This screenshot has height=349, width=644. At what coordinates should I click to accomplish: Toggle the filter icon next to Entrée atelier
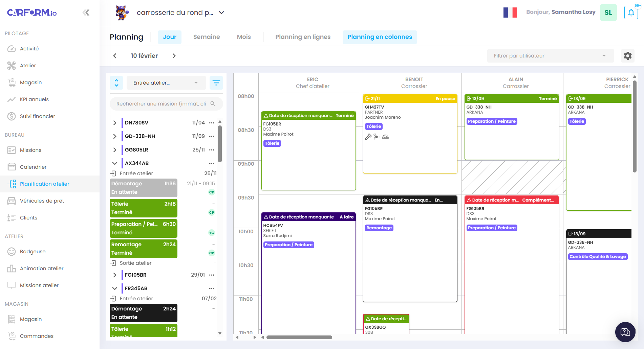(x=216, y=83)
